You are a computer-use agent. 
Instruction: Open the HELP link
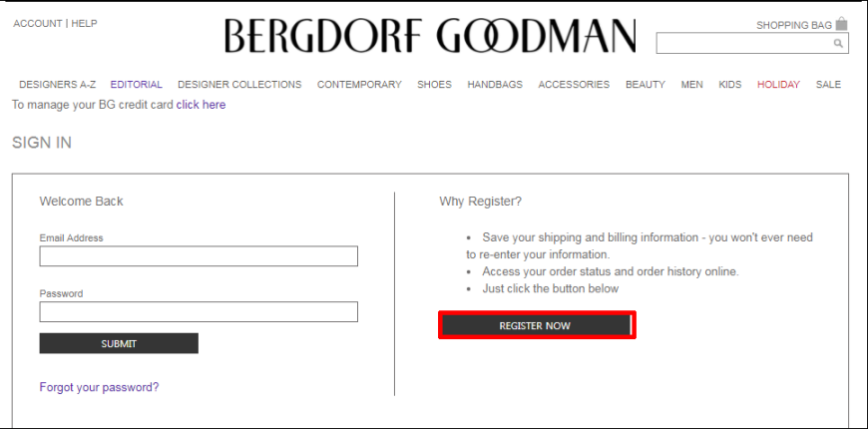pyautogui.click(x=84, y=23)
